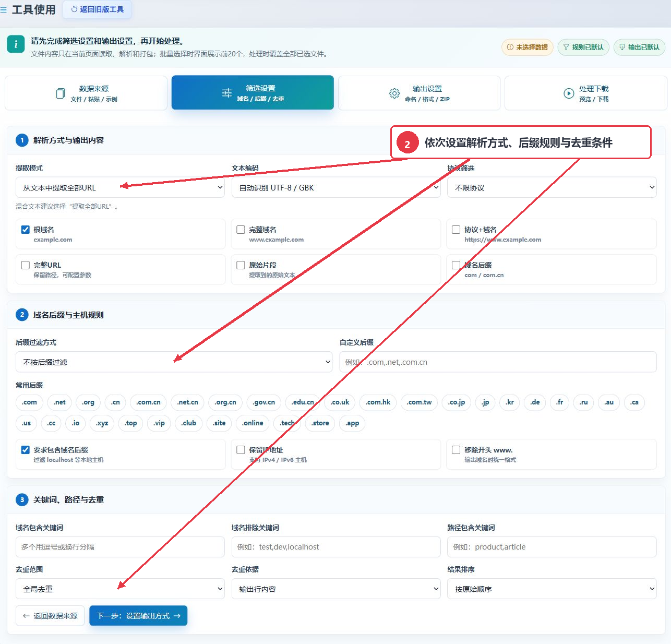671x644 pixels.
Task: Check the 原始片段 checkbox
Action: (x=241, y=265)
